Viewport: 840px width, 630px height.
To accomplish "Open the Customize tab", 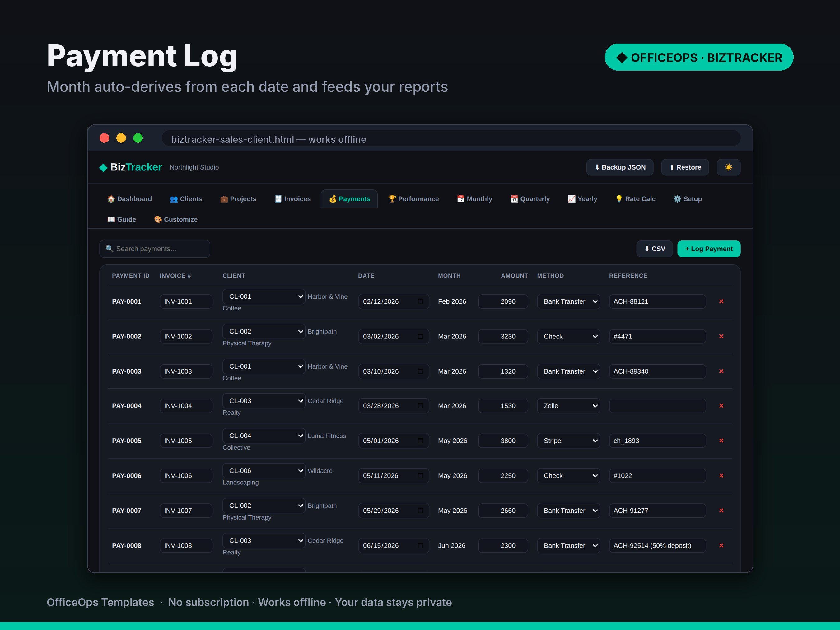I will click(176, 220).
